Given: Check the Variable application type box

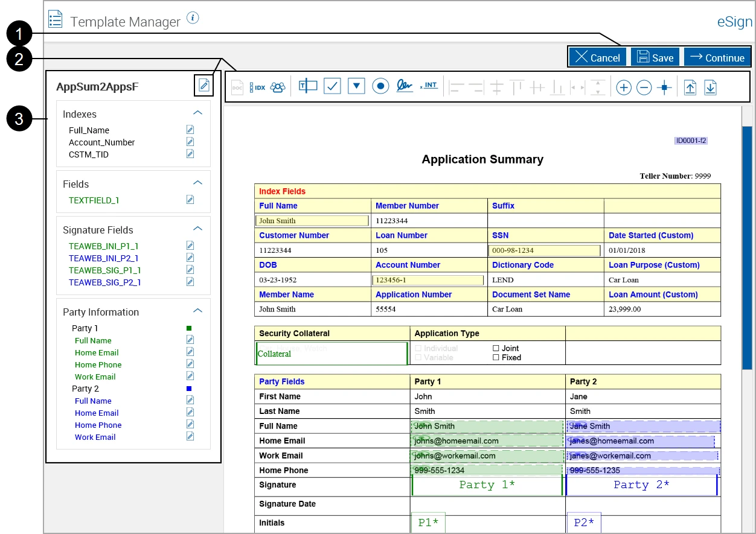Looking at the screenshot, I should (418, 357).
